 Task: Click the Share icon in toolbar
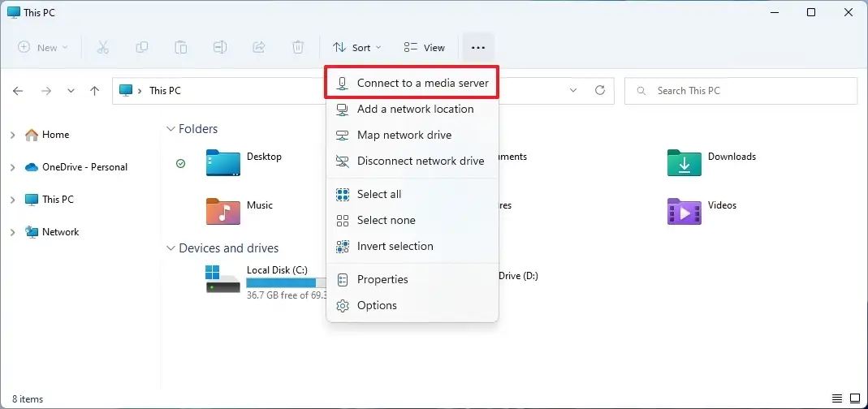tap(259, 48)
